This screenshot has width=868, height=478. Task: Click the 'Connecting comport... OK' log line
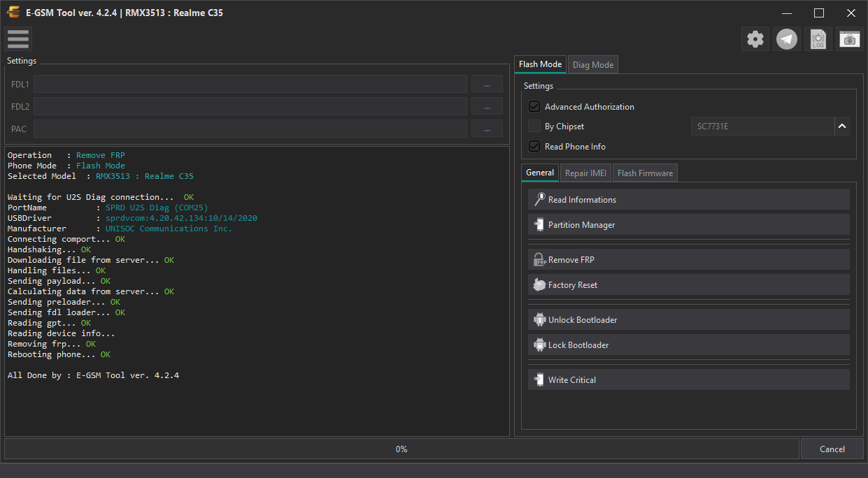point(66,239)
